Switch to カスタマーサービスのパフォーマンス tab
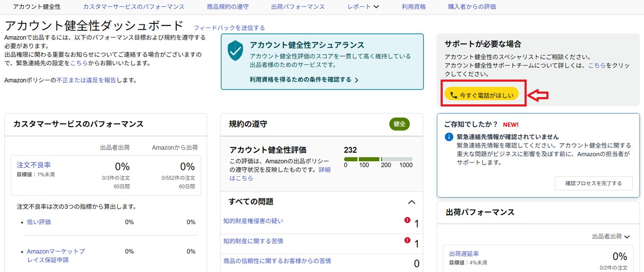The image size is (644, 272). tap(134, 7)
